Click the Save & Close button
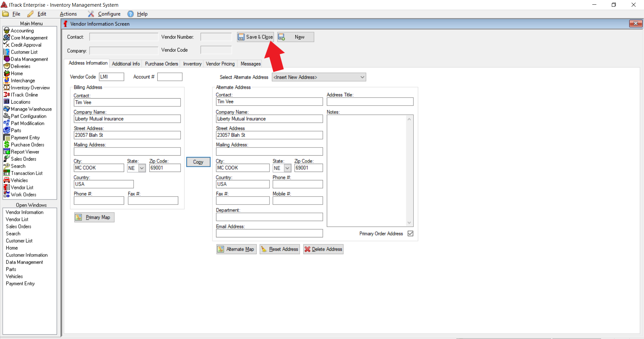644x339 pixels. point(255,37)
